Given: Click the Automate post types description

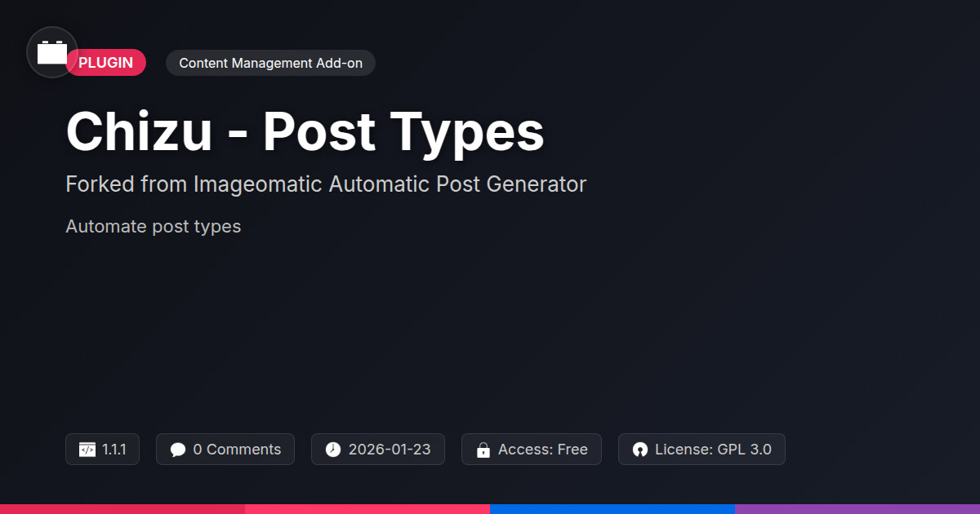Looking at the screenshot, I should (x=153, y=226).
